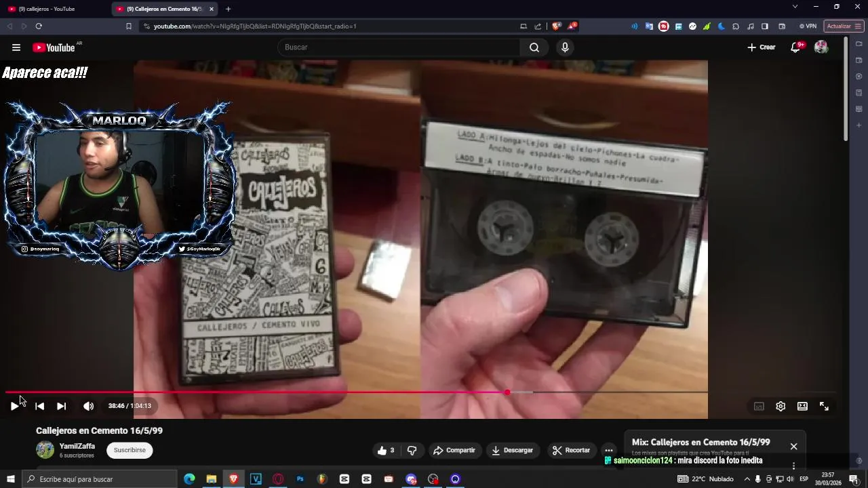Click the page vertical scrollbar
Screen dimensions: 868x488
(x=846, y=88)
